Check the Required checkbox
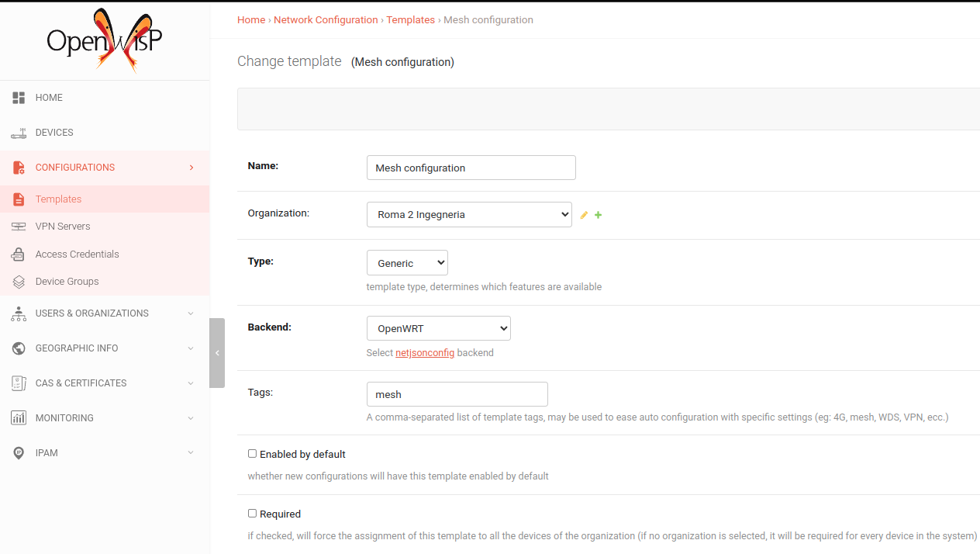The height and width of the screenshot is (554, 980). click(252, 513)
